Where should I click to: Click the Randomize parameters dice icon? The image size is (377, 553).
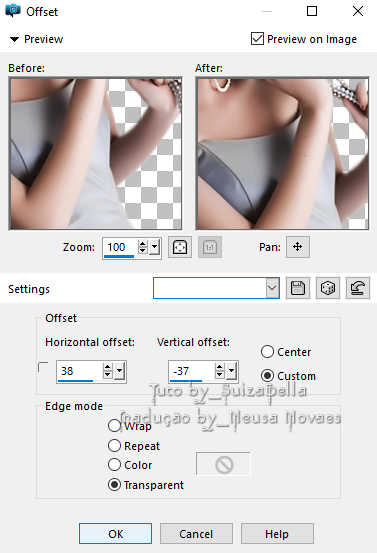click(x=328, y=288)
